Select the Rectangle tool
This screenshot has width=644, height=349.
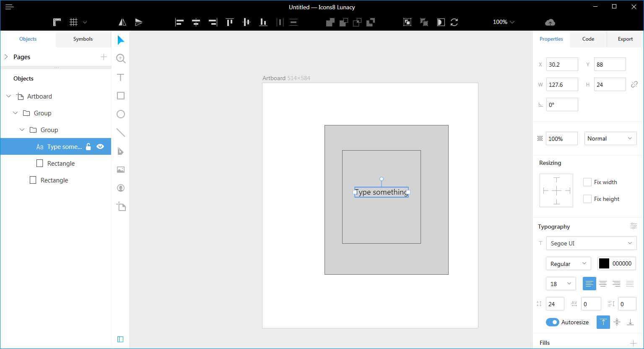121,96
